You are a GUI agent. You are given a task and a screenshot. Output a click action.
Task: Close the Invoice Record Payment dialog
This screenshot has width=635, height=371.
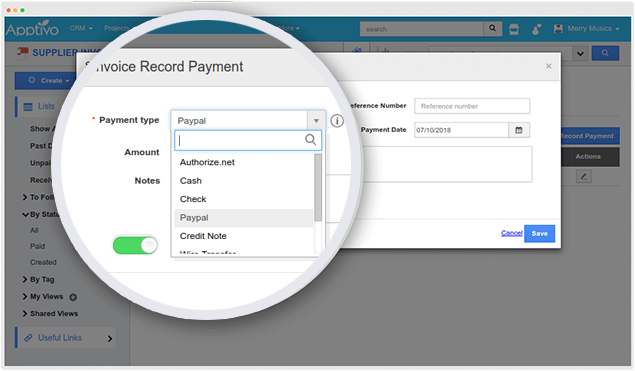[x=548, y=66]
